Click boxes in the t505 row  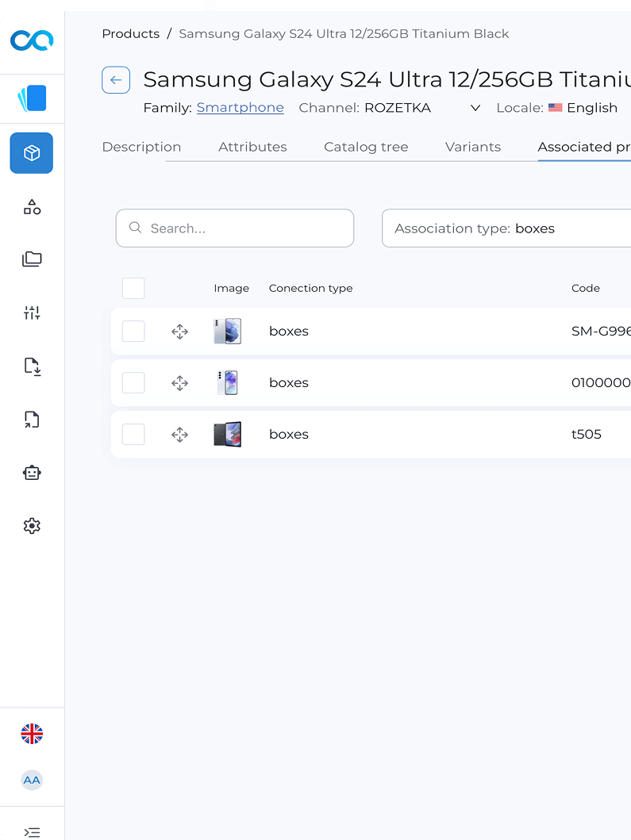tap(289, 434)
